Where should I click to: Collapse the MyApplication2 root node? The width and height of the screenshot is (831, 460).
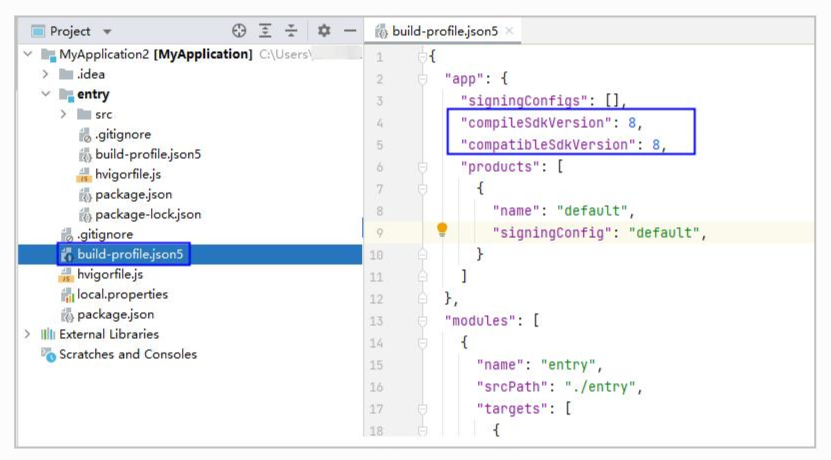(x=28, y=54)
